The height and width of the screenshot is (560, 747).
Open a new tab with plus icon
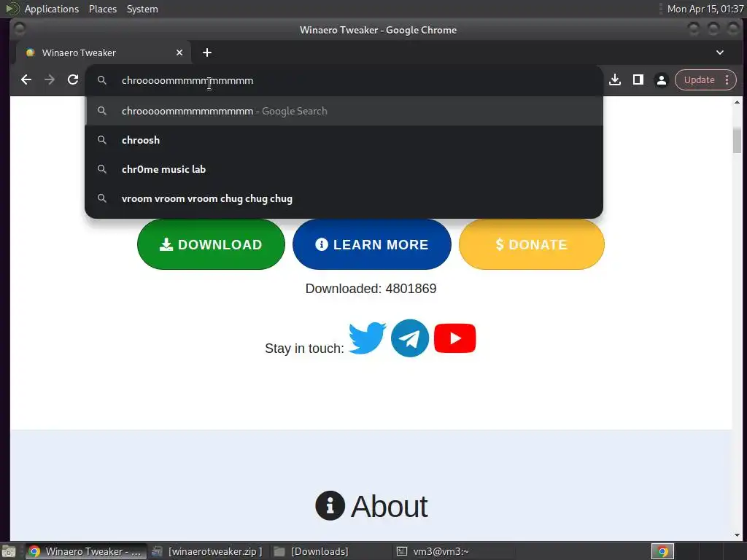point(206,52)
